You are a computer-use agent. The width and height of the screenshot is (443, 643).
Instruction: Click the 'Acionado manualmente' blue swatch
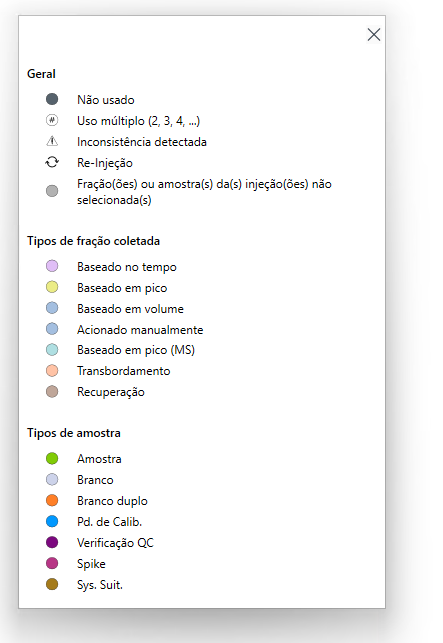[x=52, y=329]
